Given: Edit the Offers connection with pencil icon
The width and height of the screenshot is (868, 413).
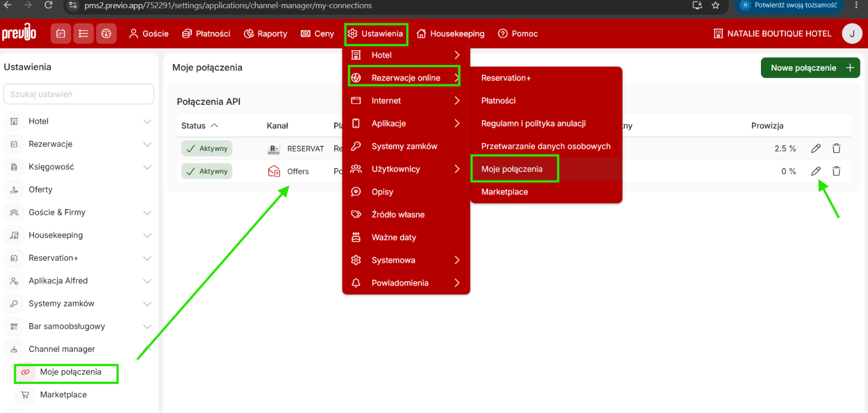Looking at the screenshot, I should coord(816,171).
